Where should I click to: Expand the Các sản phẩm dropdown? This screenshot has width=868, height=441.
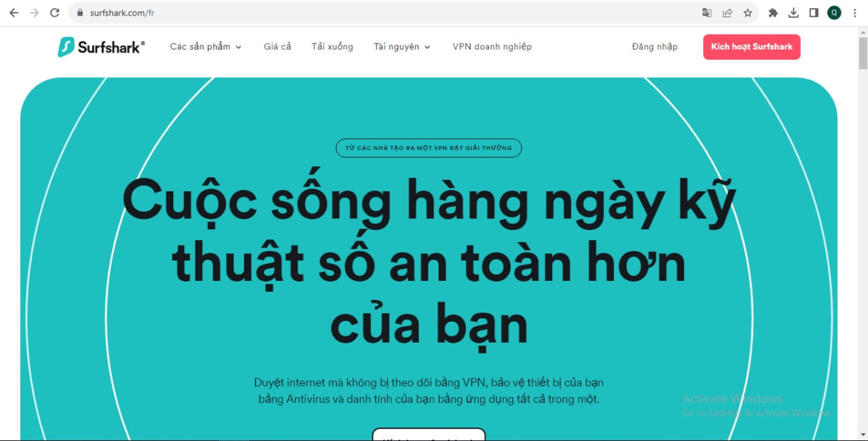click(x=205, y=47)
